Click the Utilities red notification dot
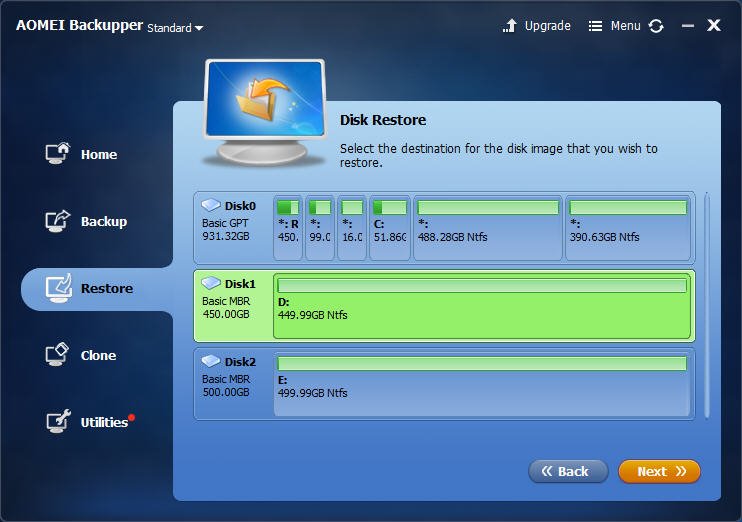This screenshot has width=742, height=522. coord(132,417)
